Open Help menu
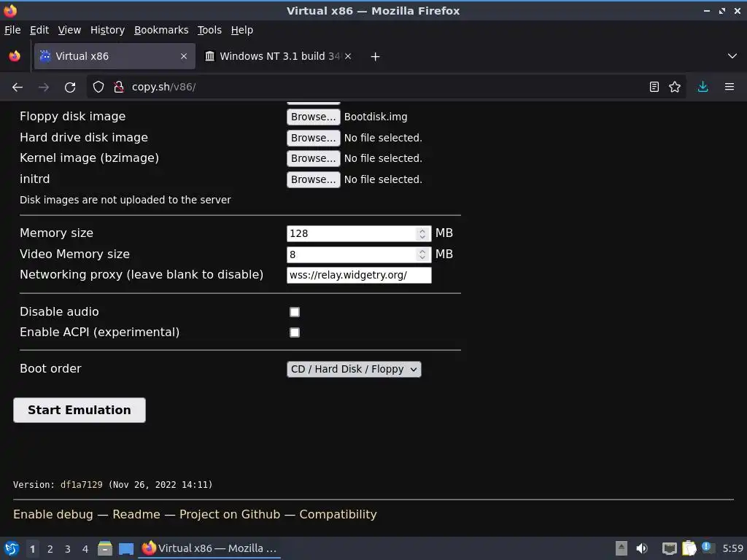 pos(242,30)
